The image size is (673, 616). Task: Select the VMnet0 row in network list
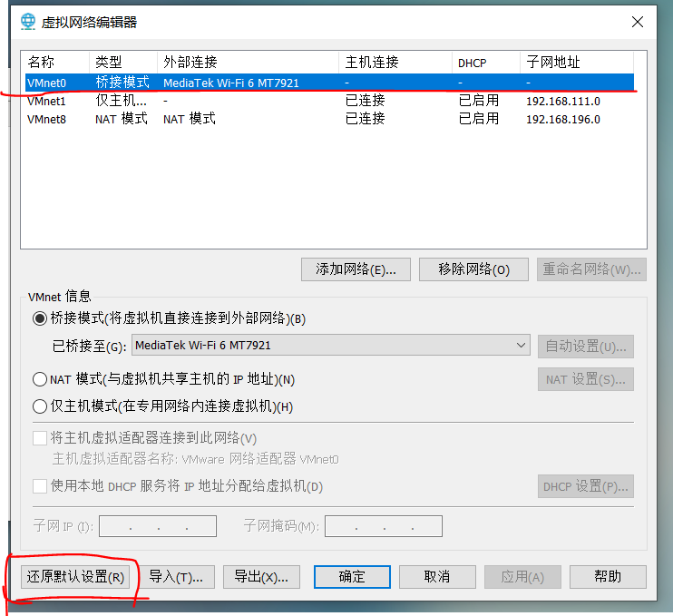(x=329, y=83)
